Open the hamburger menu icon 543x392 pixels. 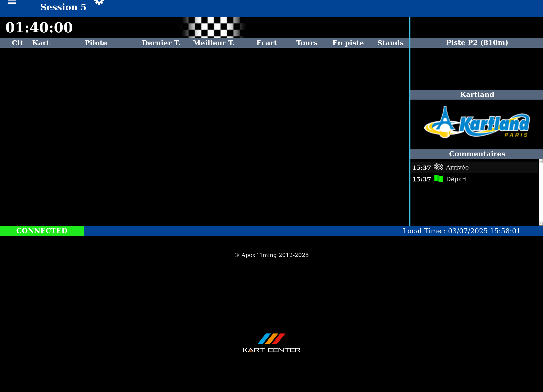tap(12, 2)
